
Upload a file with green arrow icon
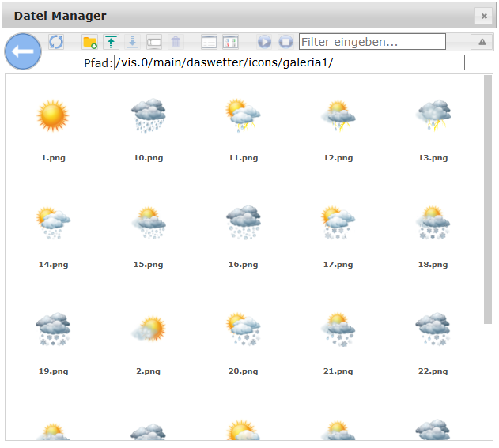click(111, 42)
